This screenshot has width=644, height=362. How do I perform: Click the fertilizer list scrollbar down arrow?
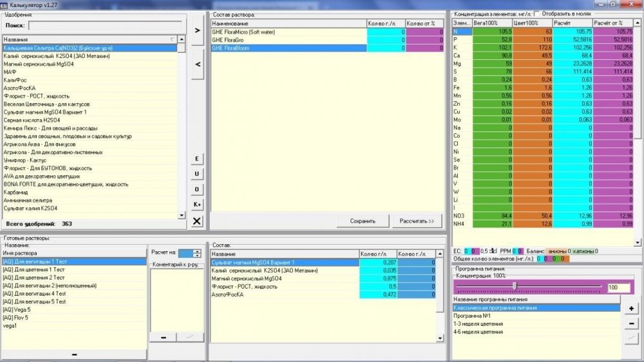click(x=182, y=215)
